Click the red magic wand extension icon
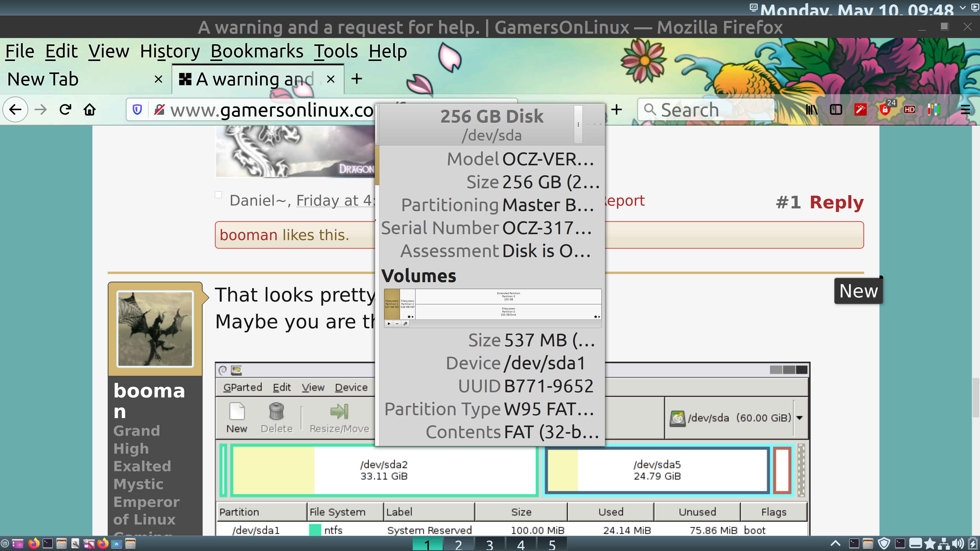Viewport: 980px width, 551px height. (860, 110)
